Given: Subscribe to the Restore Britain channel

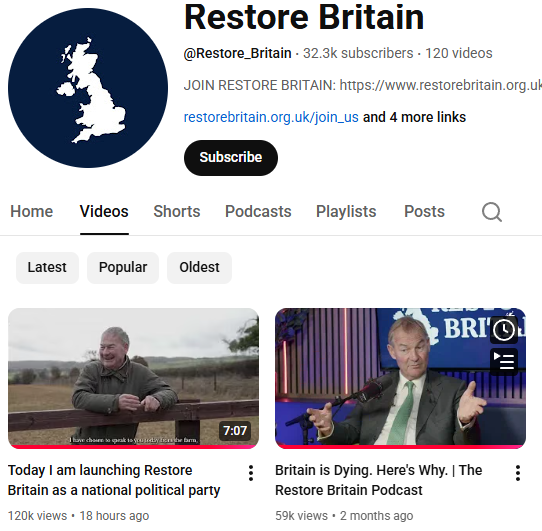Looking at the screenshot, I should pyautogui.click(x=231, y=158).
